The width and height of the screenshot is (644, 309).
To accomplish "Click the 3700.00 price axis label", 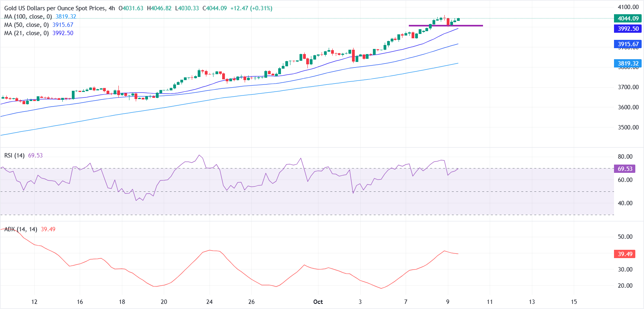I will pos(628,87).
